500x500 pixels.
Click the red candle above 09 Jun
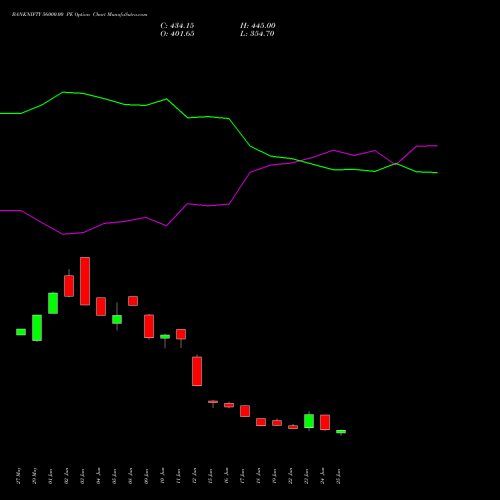149,326
